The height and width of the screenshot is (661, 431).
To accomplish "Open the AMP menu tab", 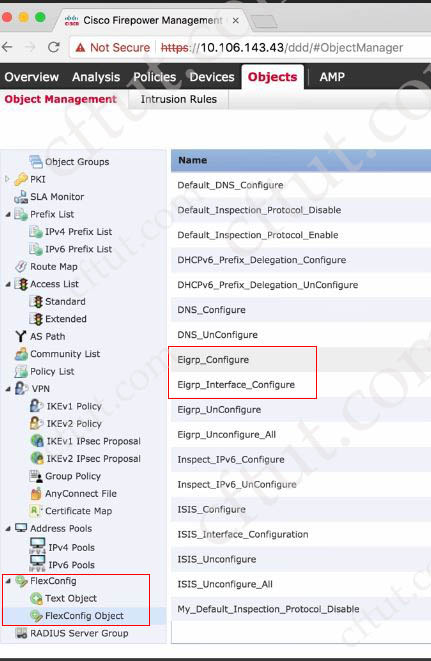I will pos(332,77).
